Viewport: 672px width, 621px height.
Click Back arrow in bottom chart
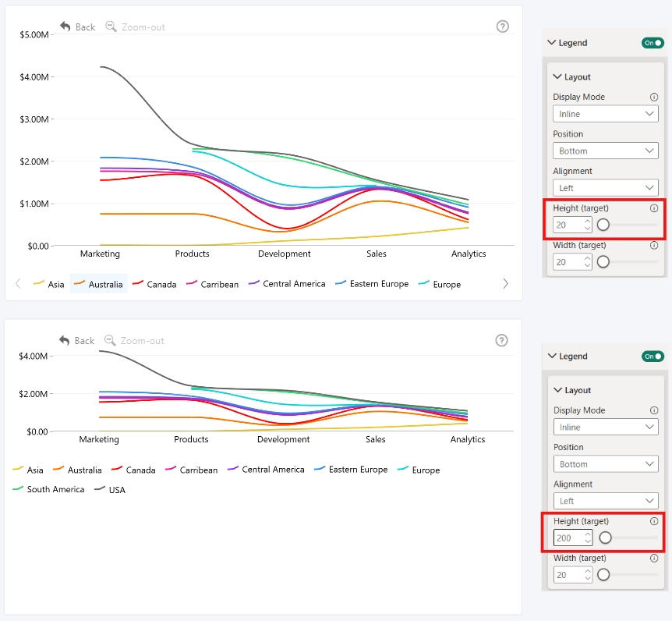tap(64, 340)
